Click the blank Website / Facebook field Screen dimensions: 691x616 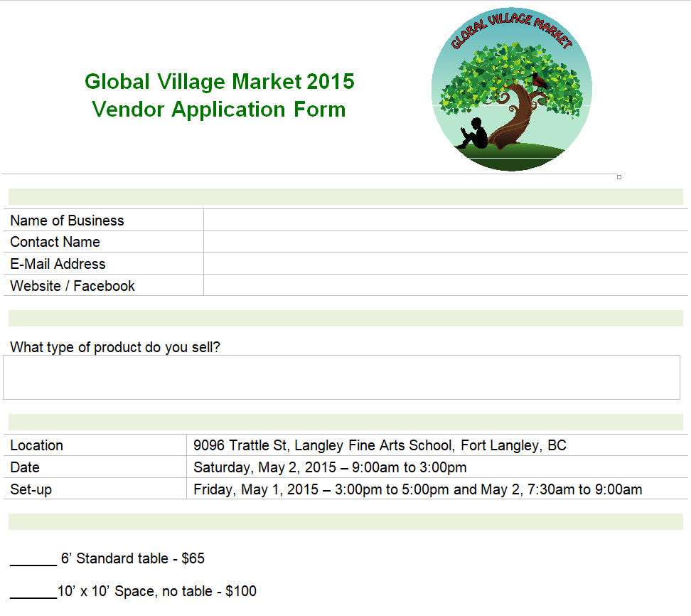(x=445, y=286)
